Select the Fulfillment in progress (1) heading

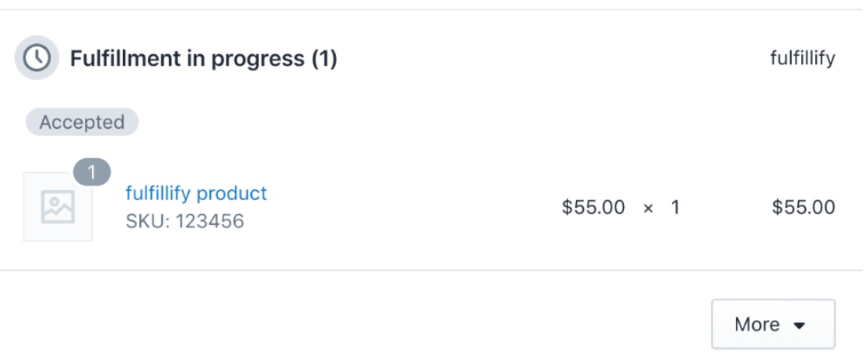[203, 58]
